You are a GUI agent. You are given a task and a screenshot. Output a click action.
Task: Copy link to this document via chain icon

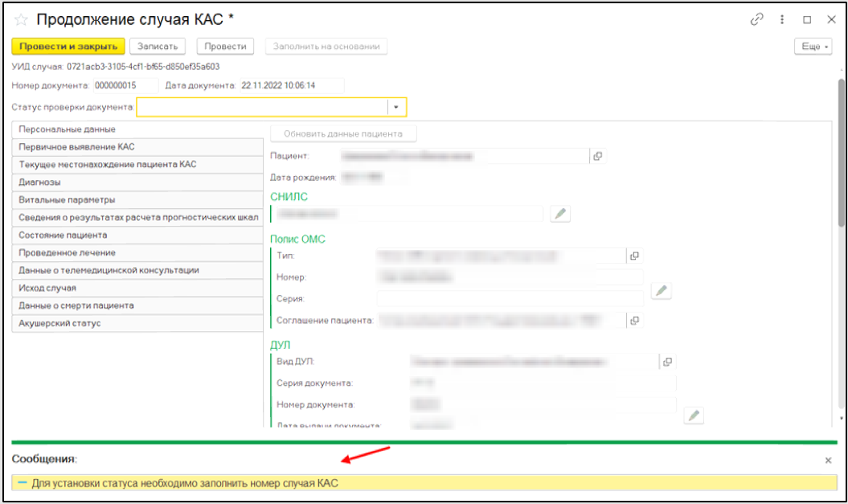(x=756, y=20)
